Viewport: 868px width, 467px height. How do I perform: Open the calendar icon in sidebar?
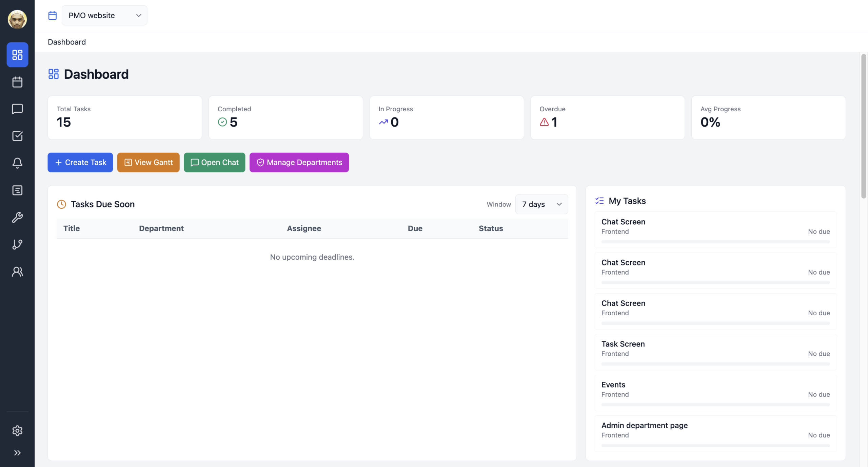click(x=17, y=82)
